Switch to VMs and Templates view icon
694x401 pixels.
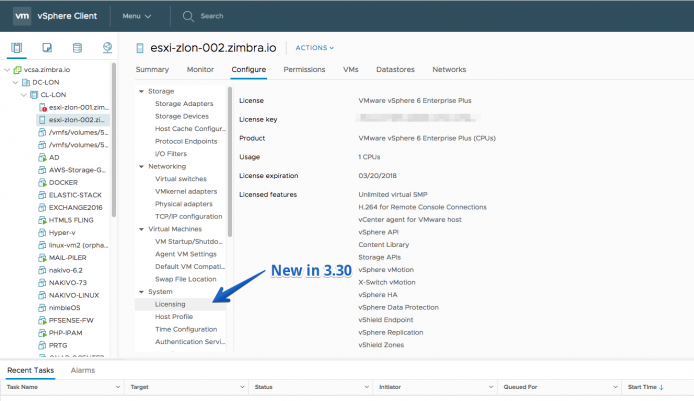pos(47,47)
